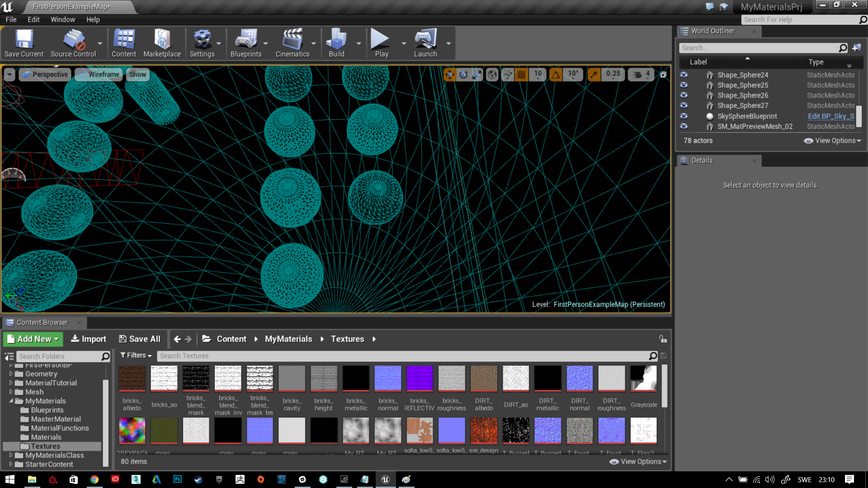The height and width of the screenshot is (488, 868).
Task: Toggle visibility of Shape_Sphere25
Action: pos(684,85)
